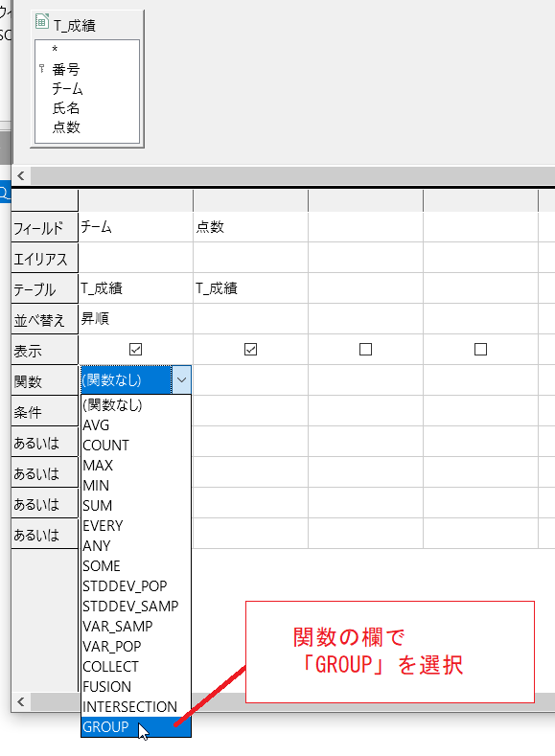555x756 pixels.
Task: Select GROUP from the function list
Action: 135,726
